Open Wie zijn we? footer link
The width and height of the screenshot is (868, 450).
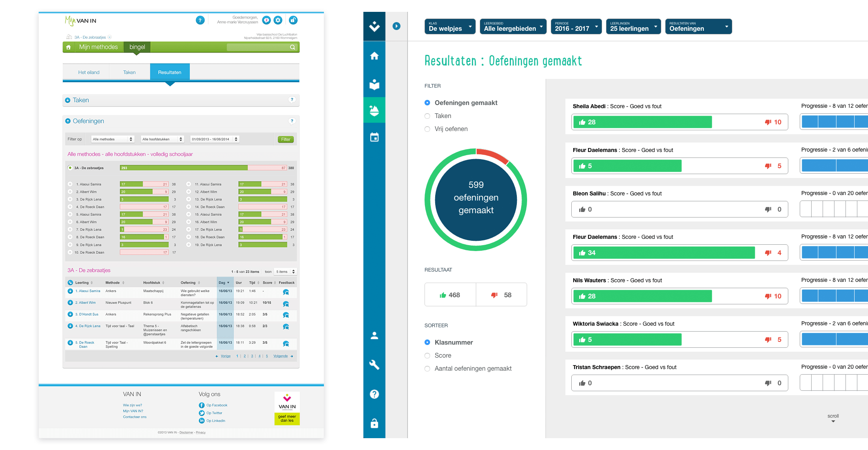click(x=133, y=405)
